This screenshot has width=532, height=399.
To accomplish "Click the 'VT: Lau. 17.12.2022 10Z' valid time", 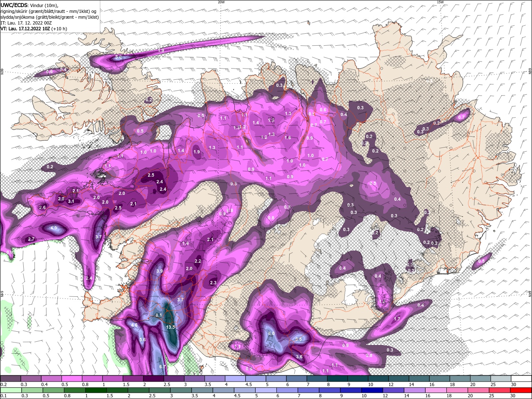I will point(25,29).
